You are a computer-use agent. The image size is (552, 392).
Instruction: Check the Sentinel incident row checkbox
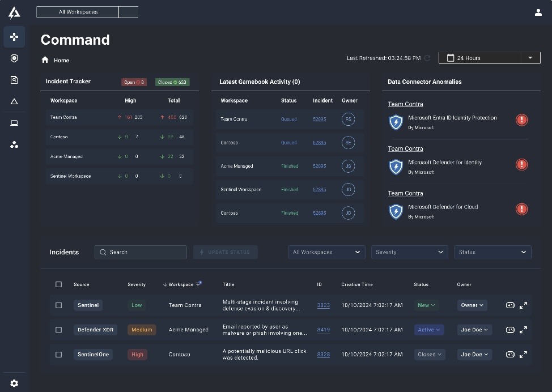coord(58,305)
